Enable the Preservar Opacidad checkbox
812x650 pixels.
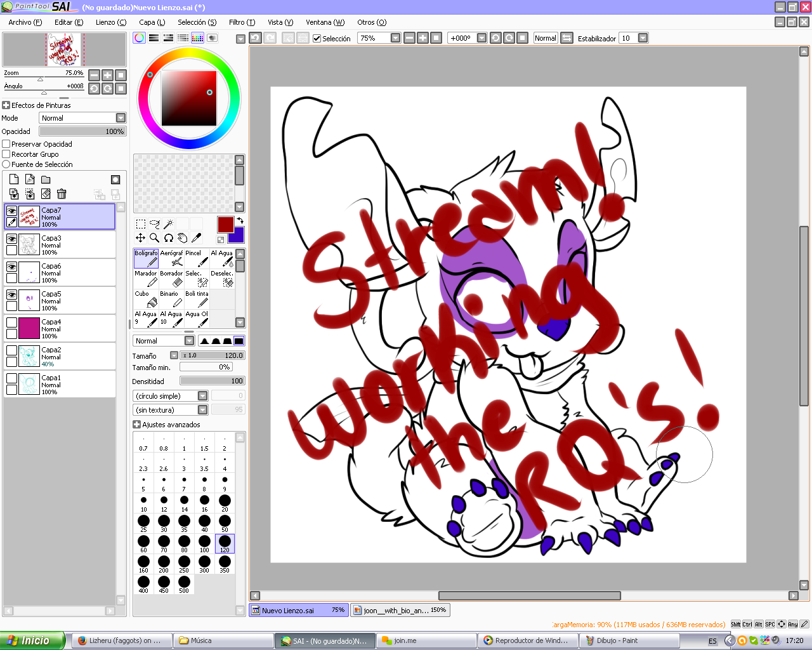click(6, 144)
